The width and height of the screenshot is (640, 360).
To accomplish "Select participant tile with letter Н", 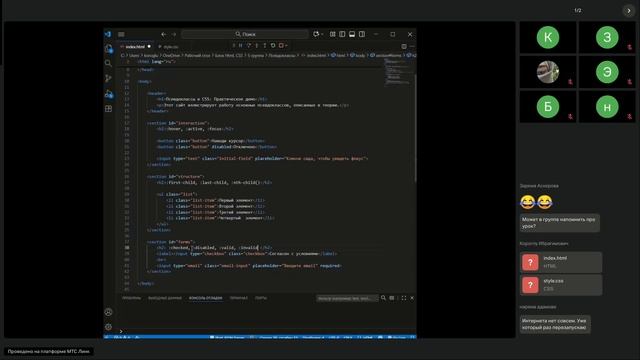I will pyautogui.click(x=607, y=107).
